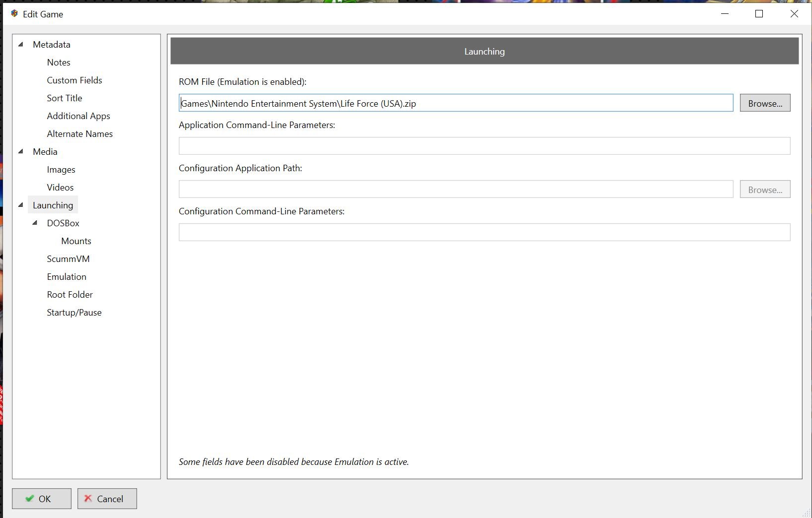The height and width of the screenshot is (518, 812).
Task: Go to Sort Title settings
Action: tap(65, 98)
